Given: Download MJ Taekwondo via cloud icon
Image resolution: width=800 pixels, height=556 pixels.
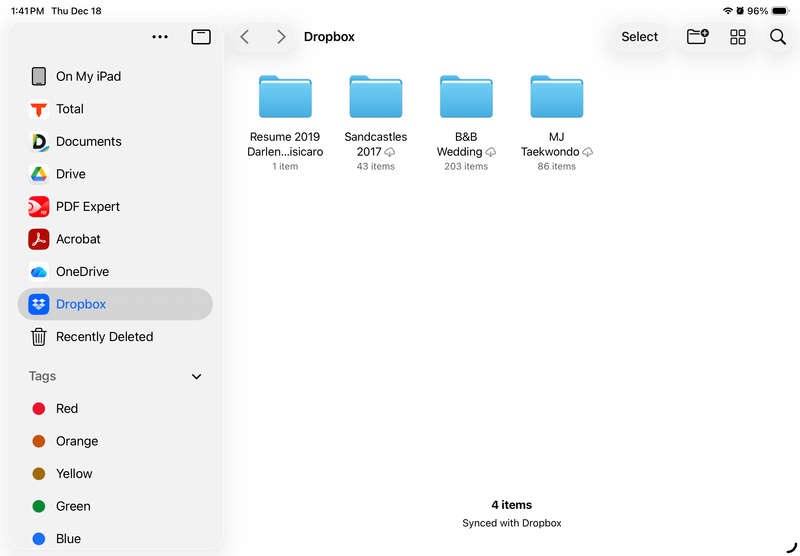Looking at the screenshot, I should (588, 152).
